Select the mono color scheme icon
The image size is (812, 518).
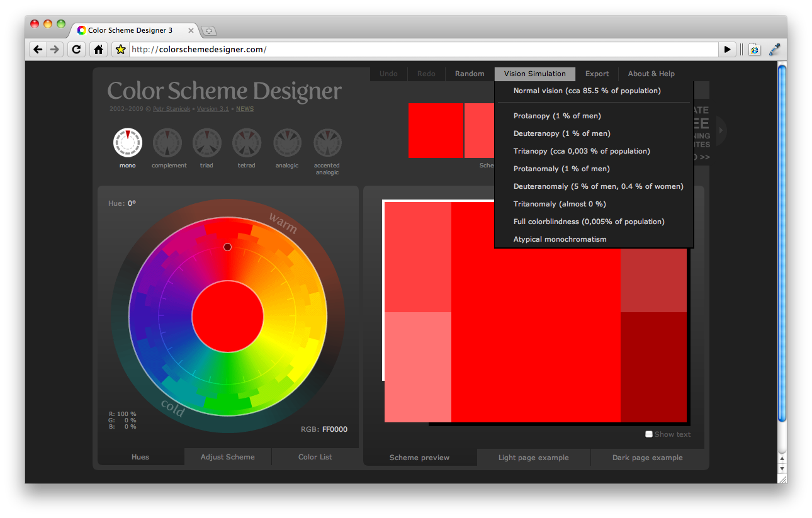[x=128, y=143]
